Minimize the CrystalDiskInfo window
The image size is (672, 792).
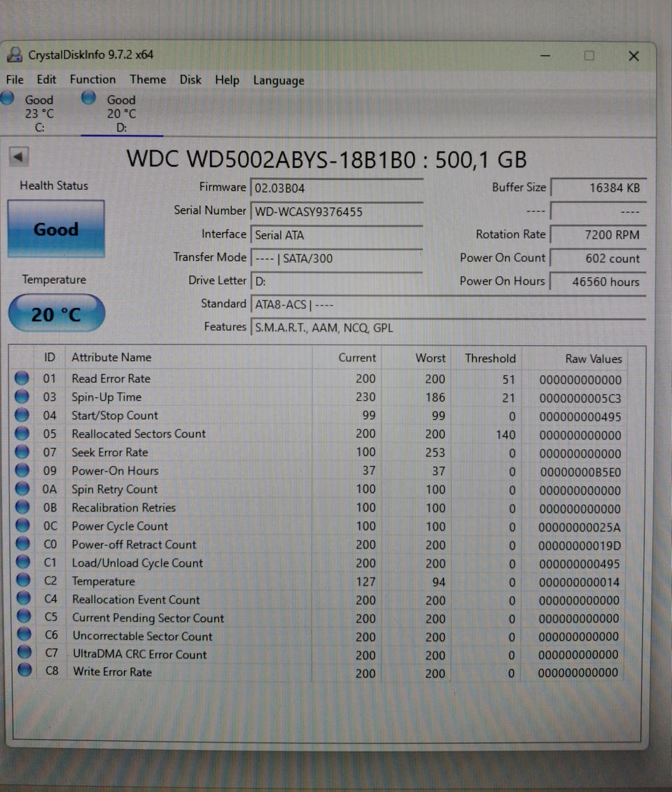[x=545, y=55]
